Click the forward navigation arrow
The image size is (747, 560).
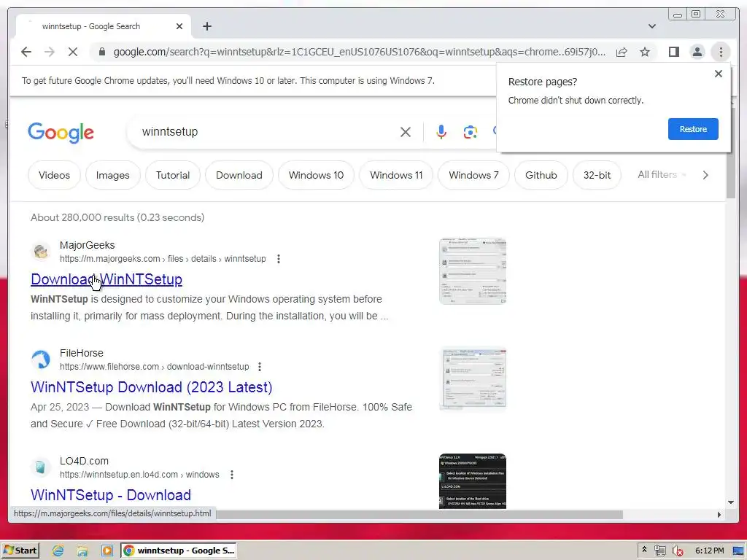tap(50, 52)
